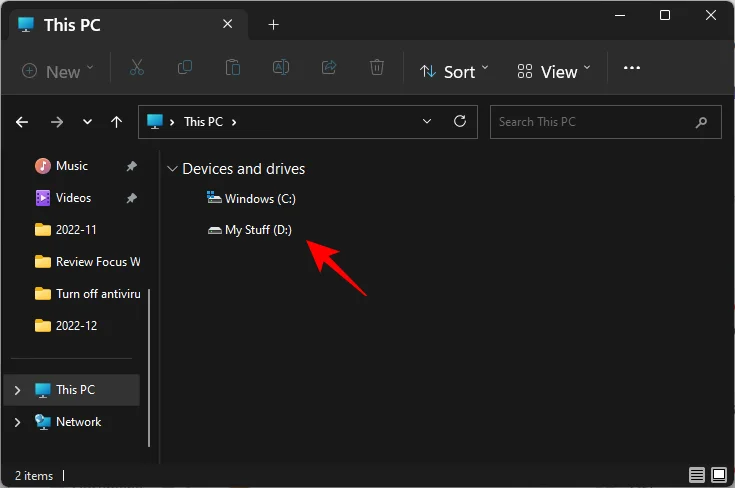Click chevron after This PC in address bar
Image resolution: width=735 pixels, height=488 pixels.
coord(234,122)
